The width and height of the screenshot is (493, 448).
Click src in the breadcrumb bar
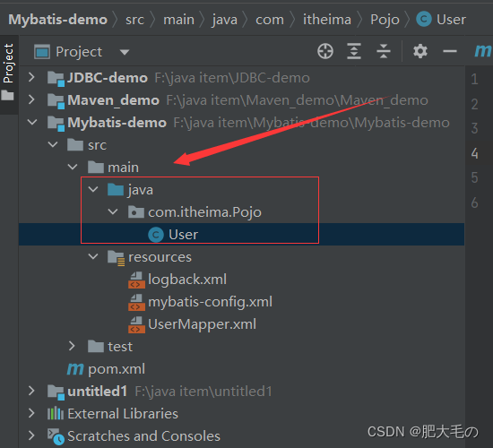click(134, 20)
